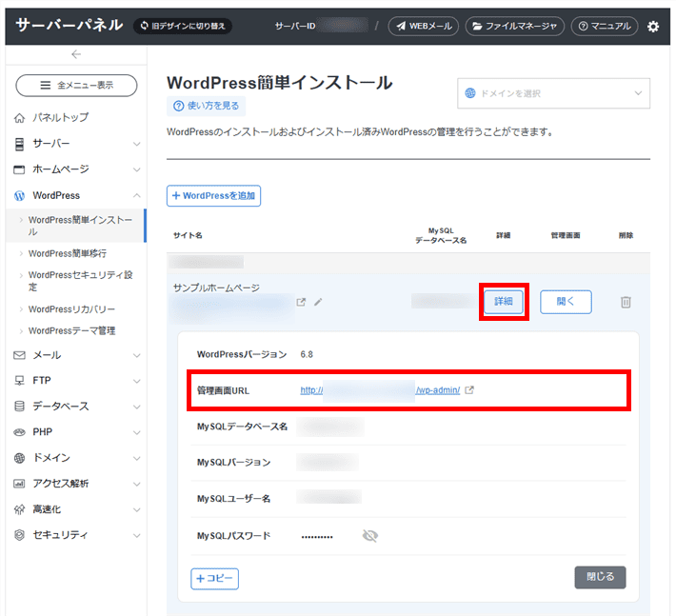This screenshot has width=676, height=616.
Task: Click the サーバーパネル title logo
Action: (x=69, y=25)
